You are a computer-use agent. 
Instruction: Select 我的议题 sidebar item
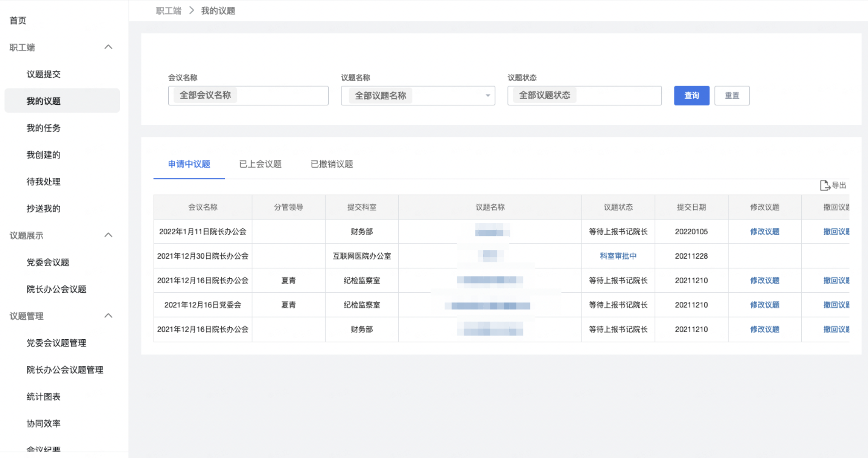pyautogui.click(x=62, y=101)
